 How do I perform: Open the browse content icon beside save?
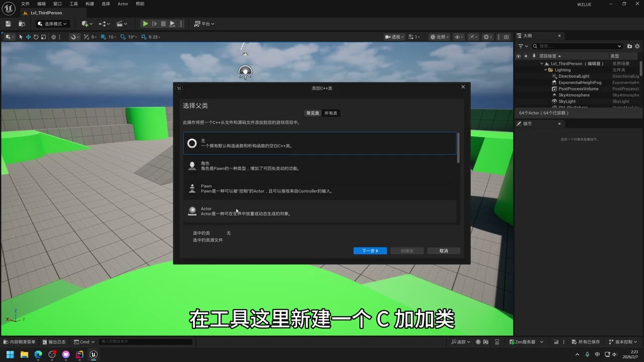(x=22, y=24)
